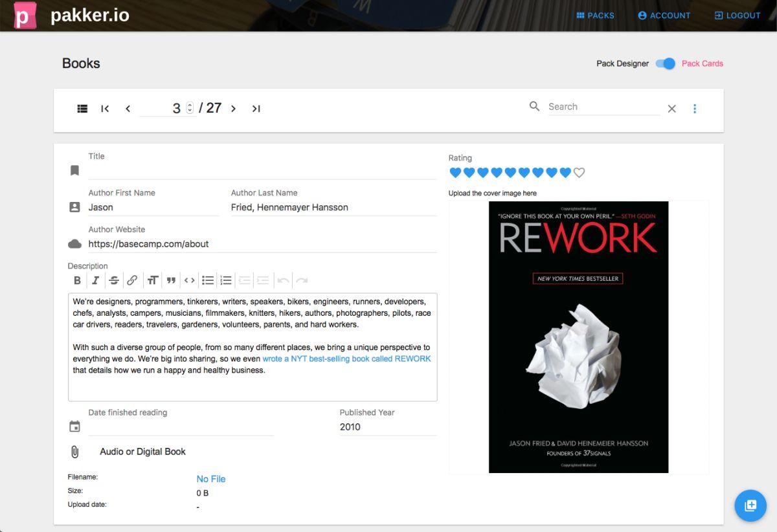Click the Books pack title
This screenshot has height=532, width=777.
(x=81, y=63)
